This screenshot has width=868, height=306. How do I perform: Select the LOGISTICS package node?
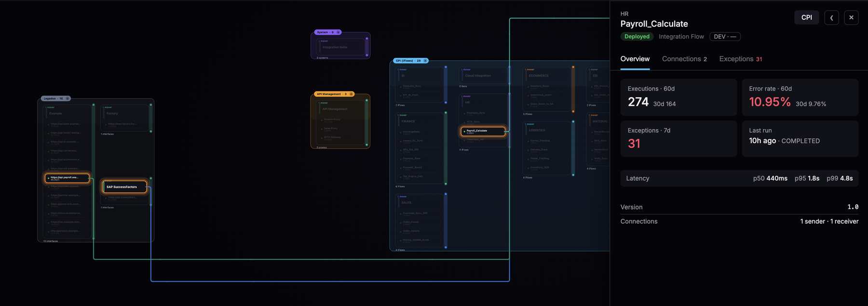point(537,130)
